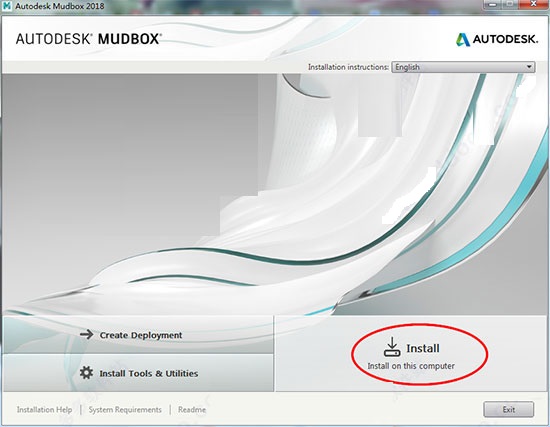Open Installation instructions language dropdown
Viewport: 550px width, 427px height.
[463, 67]
